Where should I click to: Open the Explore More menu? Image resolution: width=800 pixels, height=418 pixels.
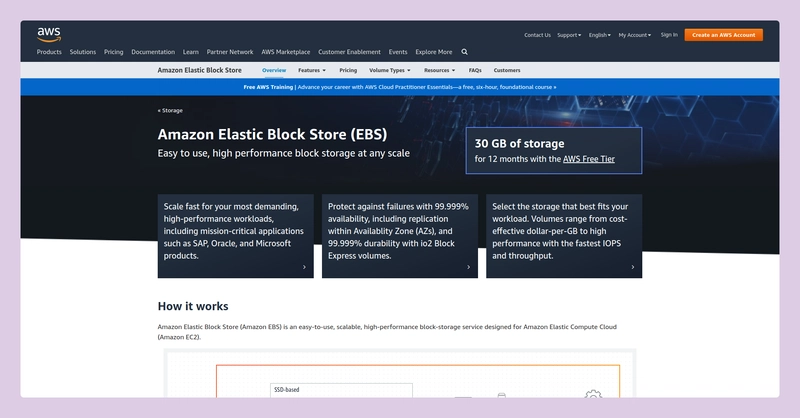[434, 52]
